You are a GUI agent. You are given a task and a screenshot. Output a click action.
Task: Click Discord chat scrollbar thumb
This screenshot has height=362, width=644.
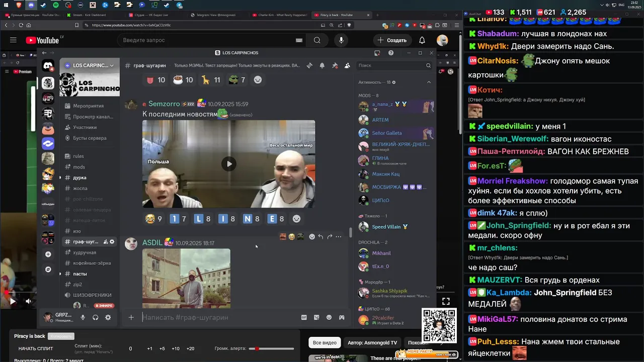tap(351, 233)
